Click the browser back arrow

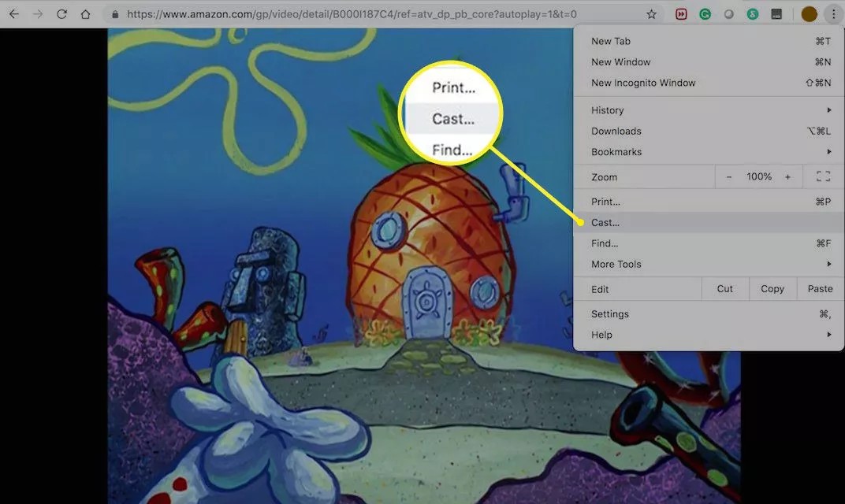point(13,14)
